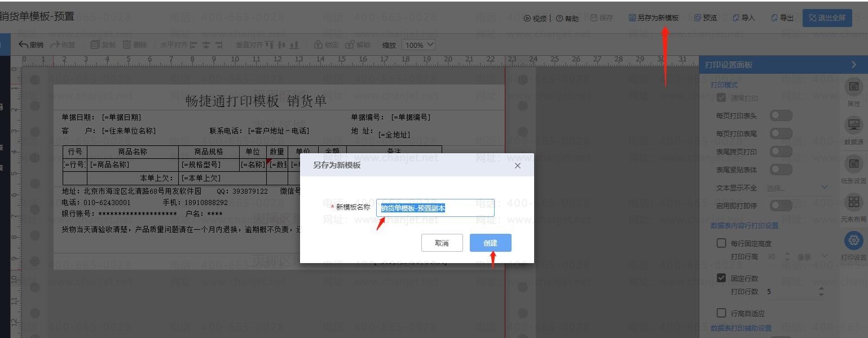Click the print row count (打印行数) stepper
Image resolution: width=868 pixels, height=338 pixels.
point(821,292)
